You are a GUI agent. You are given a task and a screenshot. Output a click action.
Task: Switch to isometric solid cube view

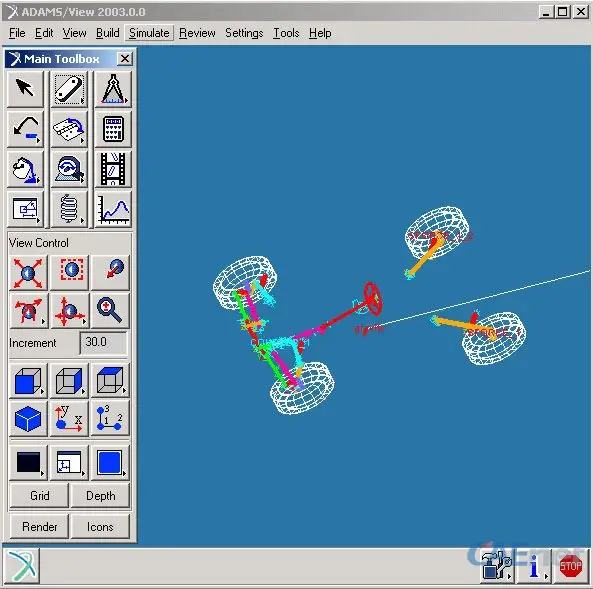(x=28, y=418)
